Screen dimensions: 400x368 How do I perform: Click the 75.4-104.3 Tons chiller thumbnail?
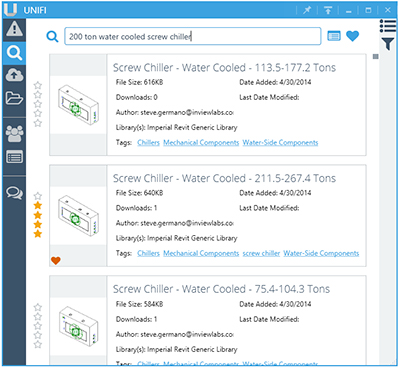point(78,327)
